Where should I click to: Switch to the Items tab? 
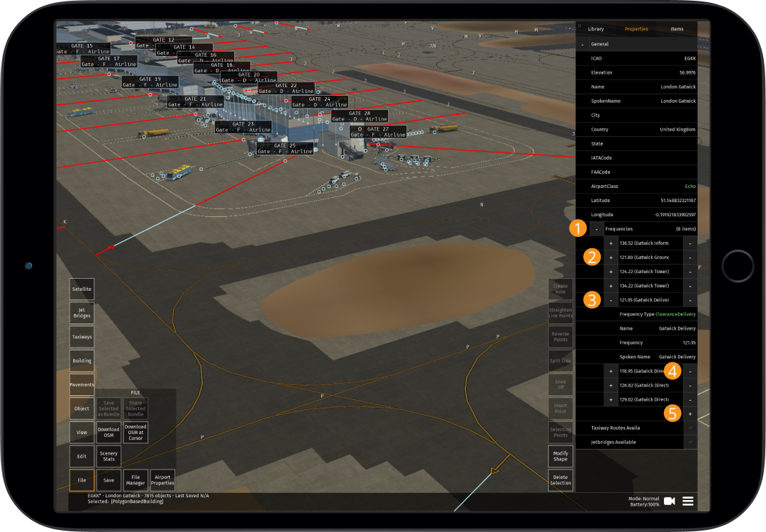click(677, 29)
